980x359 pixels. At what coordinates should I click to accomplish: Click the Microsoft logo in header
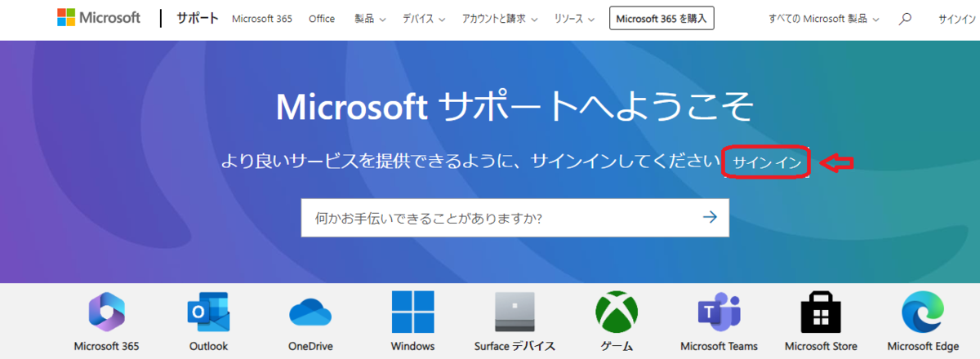99,18
